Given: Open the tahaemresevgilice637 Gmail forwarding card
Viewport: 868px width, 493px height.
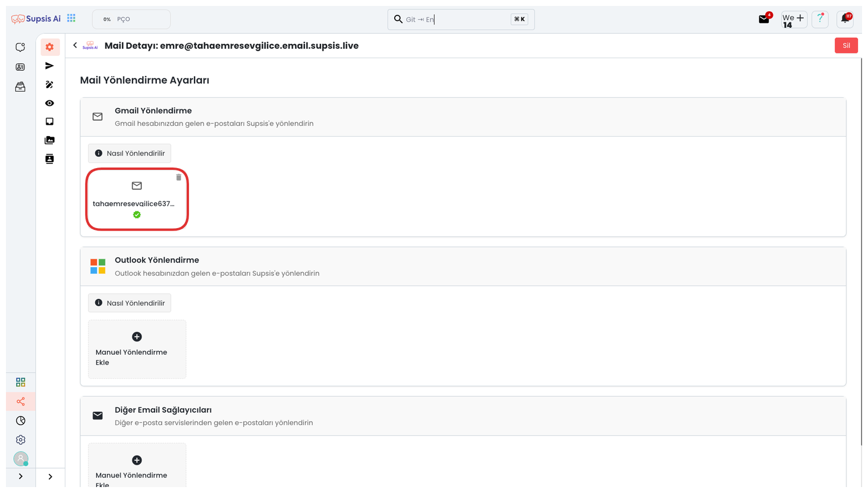Looking at the screenshot, I should pyautogui.click(x=137, y=199).
